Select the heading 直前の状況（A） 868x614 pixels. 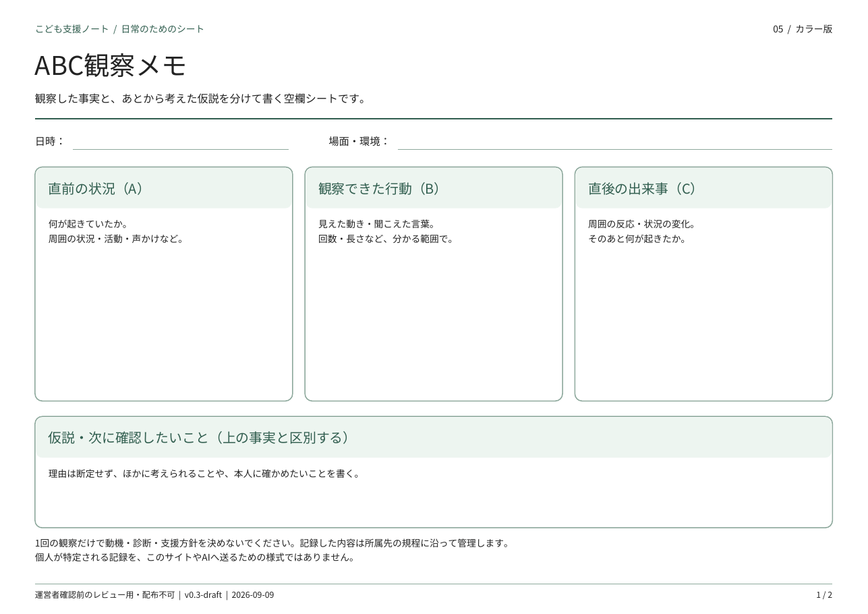click(98, 189)
